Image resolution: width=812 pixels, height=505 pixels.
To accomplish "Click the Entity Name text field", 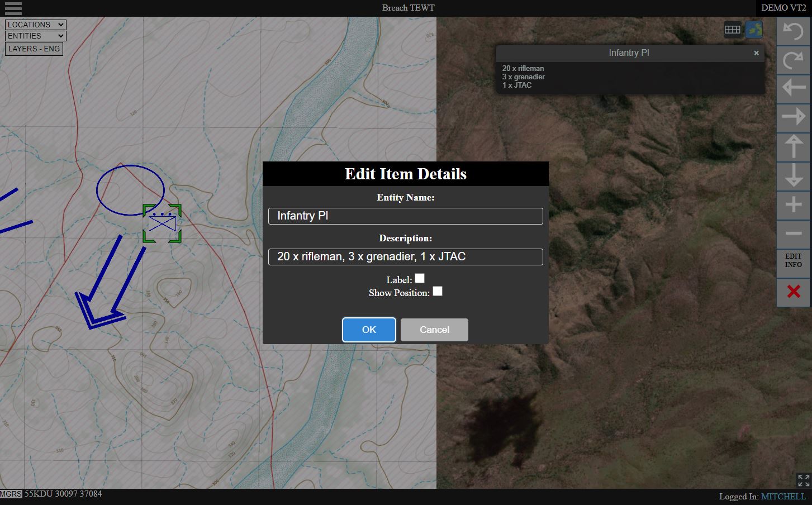I will pos(405,216).
